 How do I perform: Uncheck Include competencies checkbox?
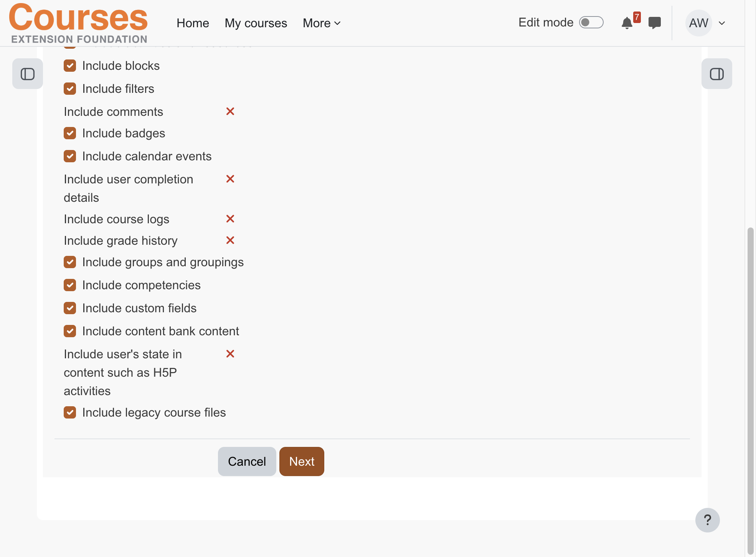point(70,285)
